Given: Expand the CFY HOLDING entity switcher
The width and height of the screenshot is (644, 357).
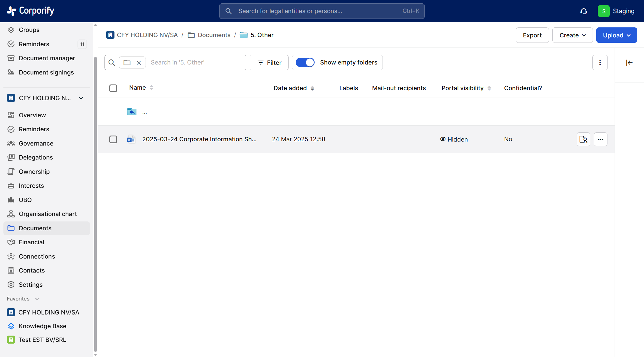Looking at the screenshot, I should (x=81, y=98).
